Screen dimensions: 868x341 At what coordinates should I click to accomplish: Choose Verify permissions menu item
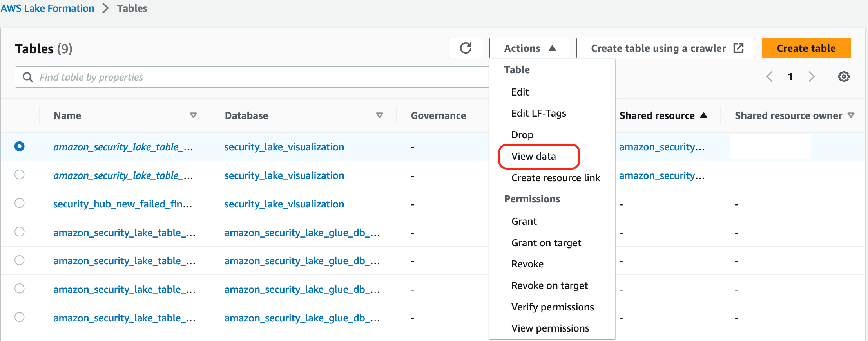coord(552,307)
